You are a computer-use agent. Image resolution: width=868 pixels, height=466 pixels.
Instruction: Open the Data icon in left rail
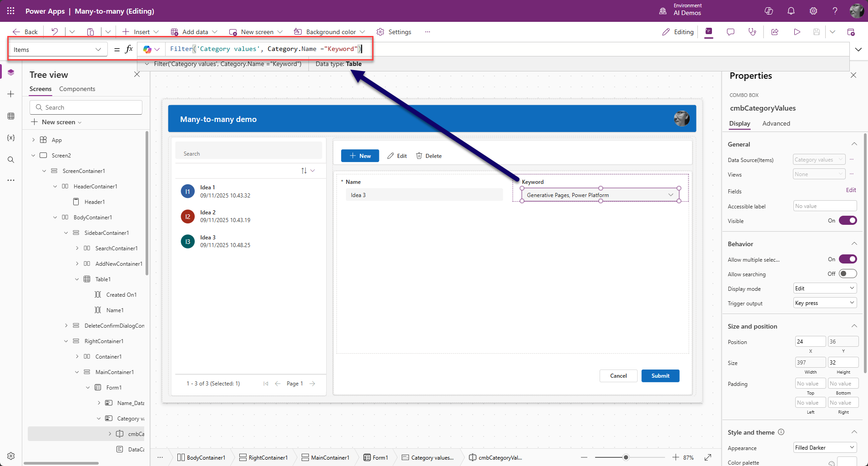pos(11,116)
